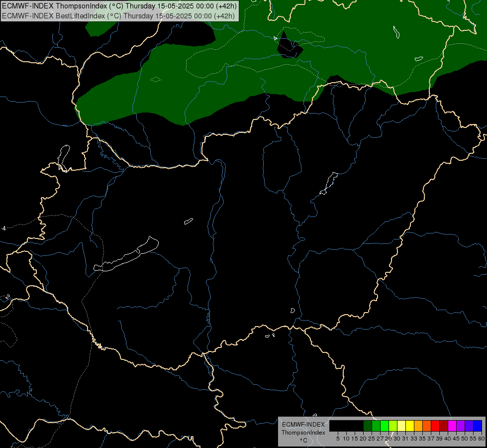The width and height of the screenshot is (487, 448).
Task: Choose the purple 45-50 legend swatch
Action: coord(461,426)
